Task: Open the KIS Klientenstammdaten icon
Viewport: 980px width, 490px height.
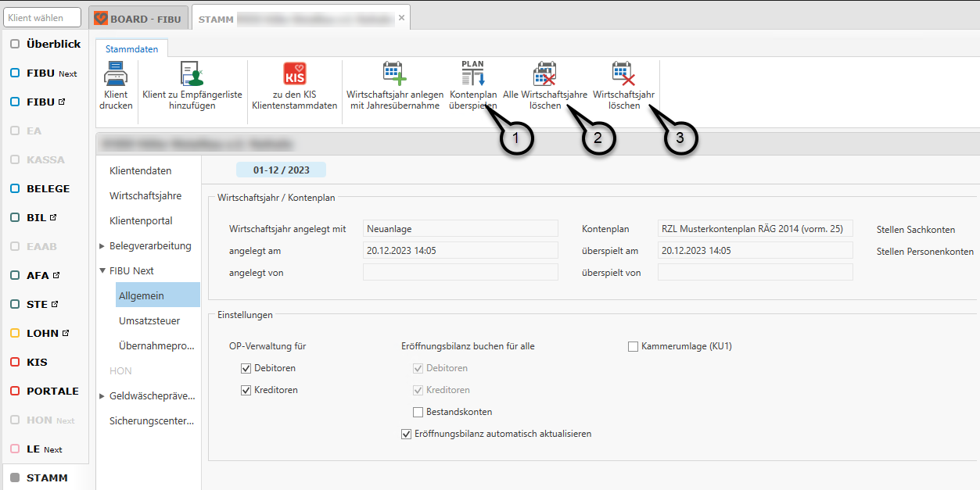Action: tap(295, 74)
